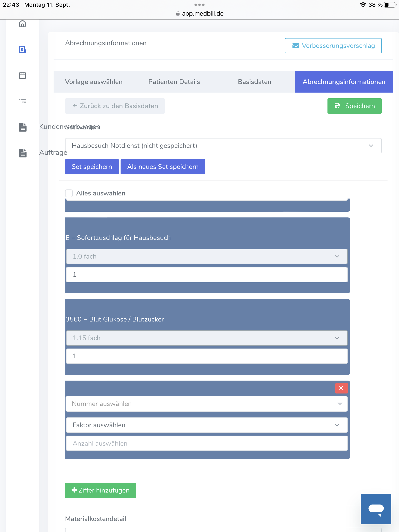399x532 pixels.
Task: Click the green Speichern button
Action: 354,106
